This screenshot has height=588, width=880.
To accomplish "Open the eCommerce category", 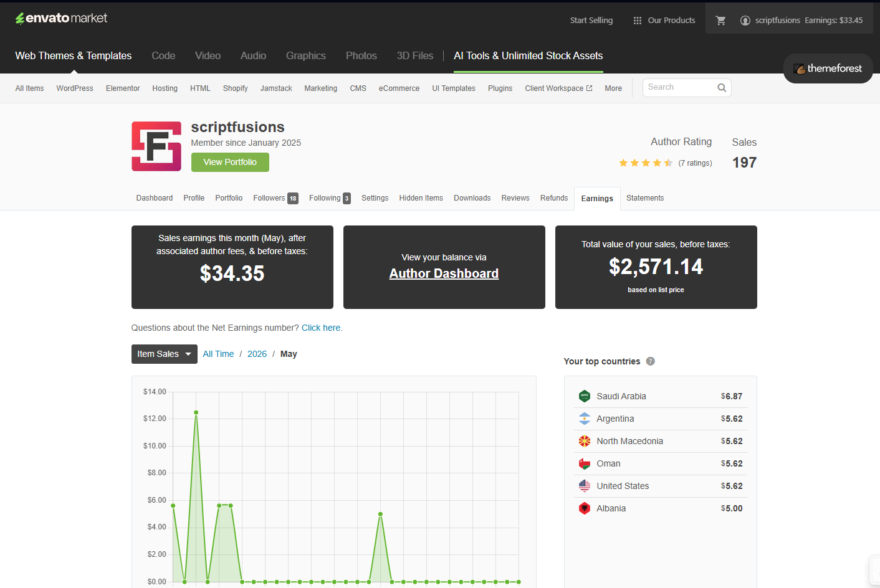I will pos(399,88).
